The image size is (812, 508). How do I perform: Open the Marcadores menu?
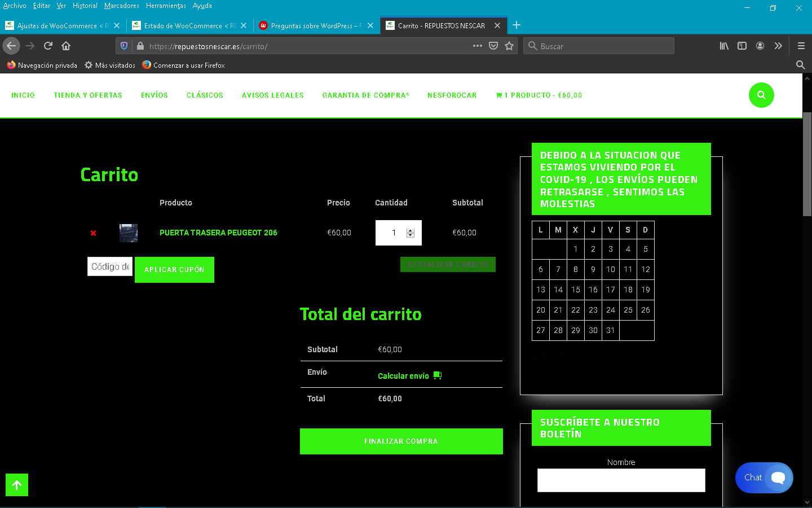[x=122, y=6]
